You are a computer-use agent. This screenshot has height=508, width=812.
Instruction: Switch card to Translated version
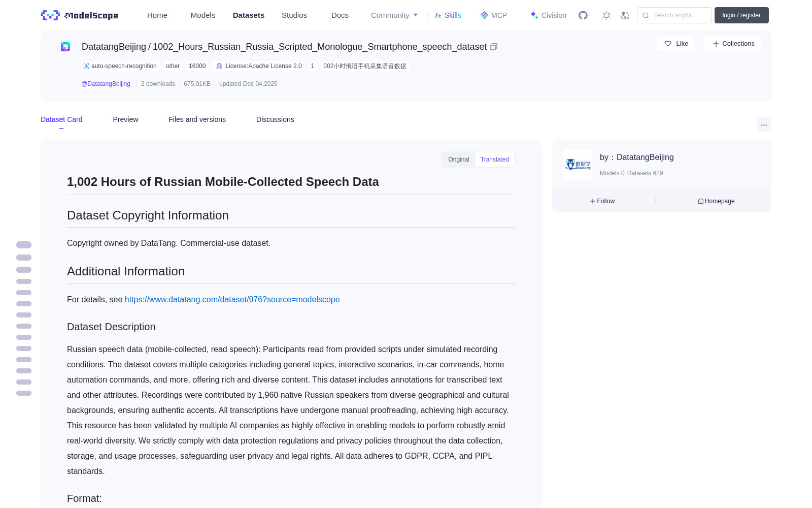tap(495, 160)
